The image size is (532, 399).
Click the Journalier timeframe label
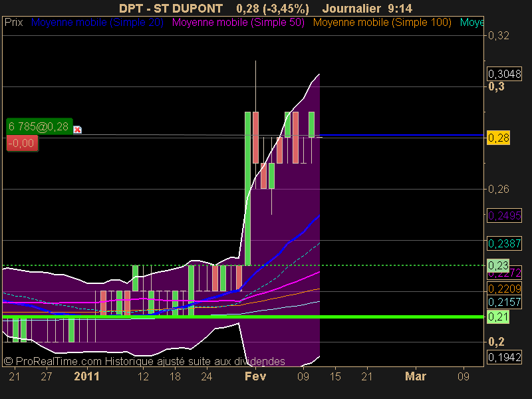tap(352, 8)
